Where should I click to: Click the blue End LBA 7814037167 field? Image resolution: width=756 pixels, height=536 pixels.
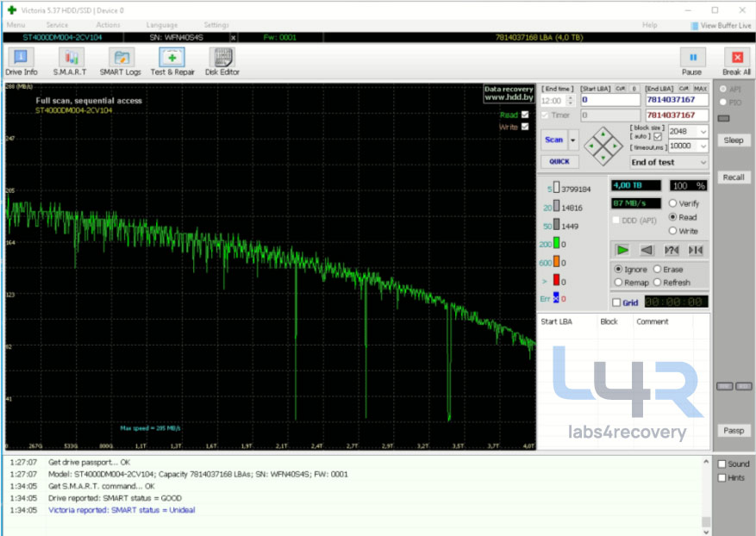[x=677, y=100]
